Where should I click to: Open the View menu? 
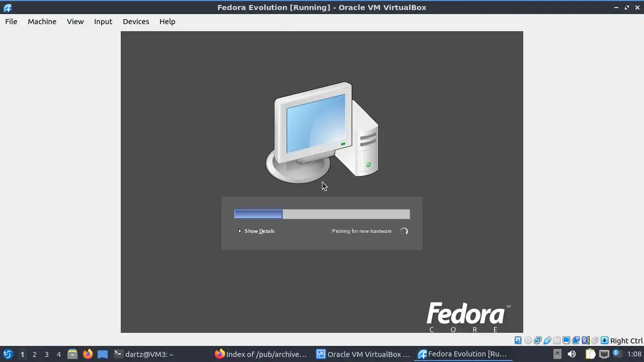75,22
